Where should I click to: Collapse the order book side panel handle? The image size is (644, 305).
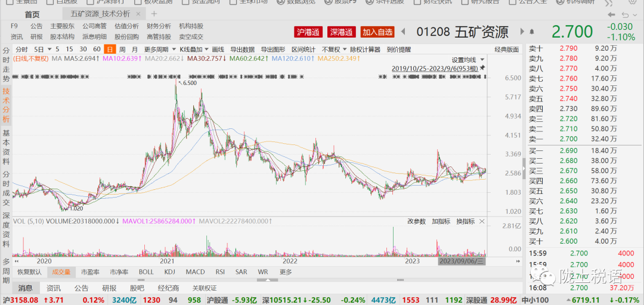[524, 167]
